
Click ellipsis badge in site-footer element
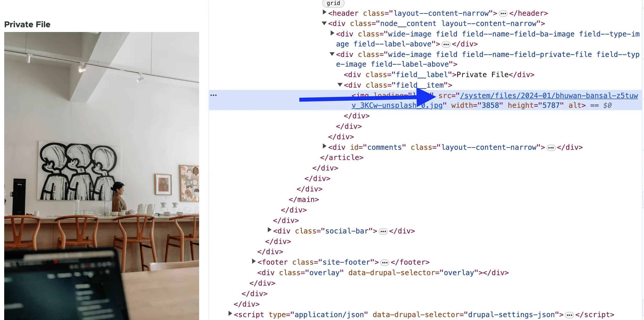[385, 263]
